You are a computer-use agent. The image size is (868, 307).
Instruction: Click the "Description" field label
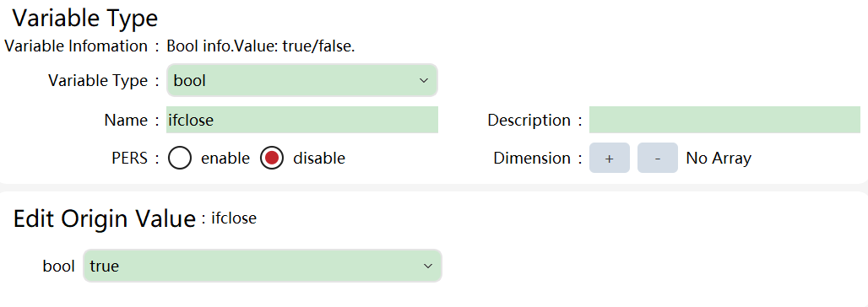pos(529,120)
